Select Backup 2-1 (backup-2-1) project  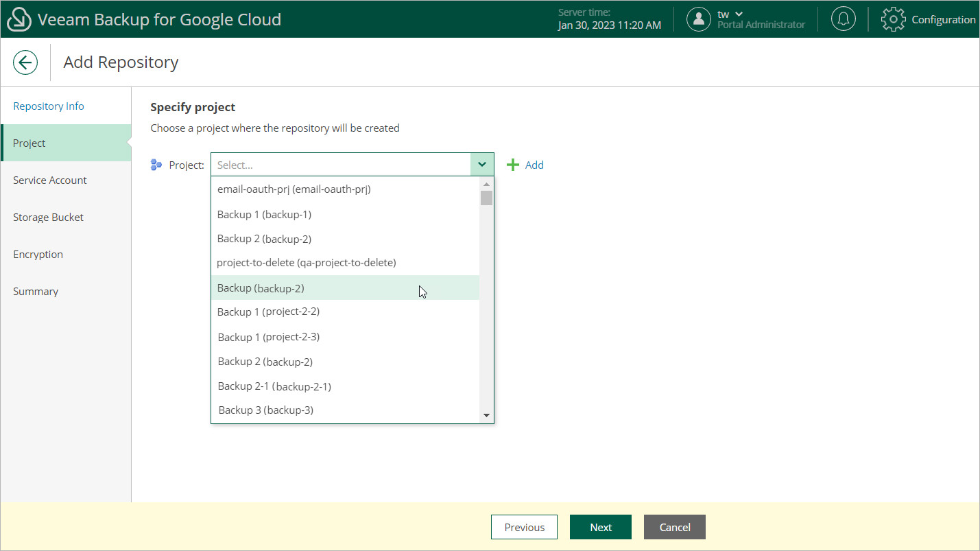point(345,386)
